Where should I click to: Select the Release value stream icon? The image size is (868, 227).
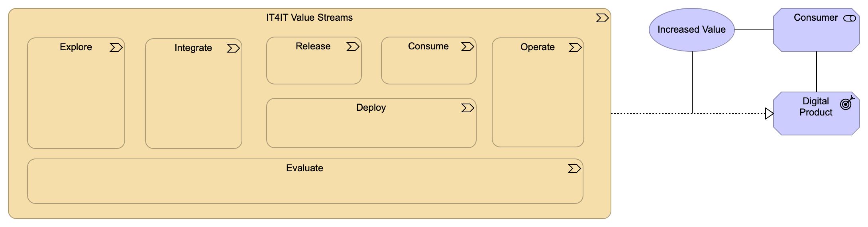pyautogui.click(x=353, y=47)
